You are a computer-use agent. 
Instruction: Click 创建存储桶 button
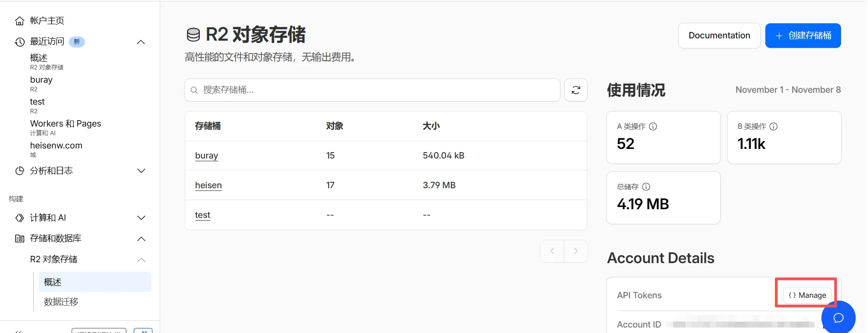point(803,36)
